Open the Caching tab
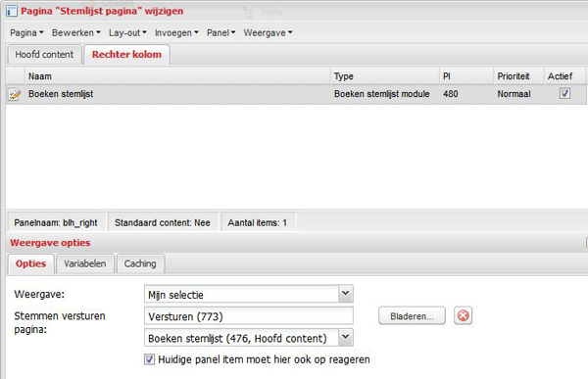Image resolution: width=588 pixels, height=379 pixels. pyautogui.click(x=140, y=263)
